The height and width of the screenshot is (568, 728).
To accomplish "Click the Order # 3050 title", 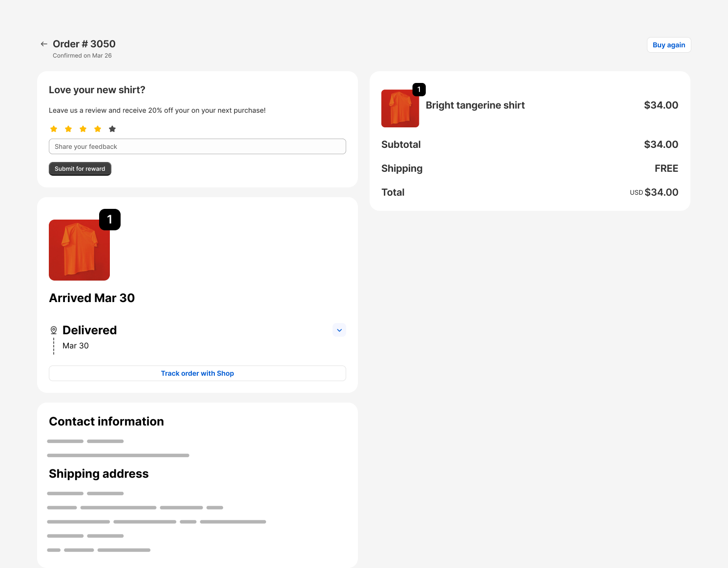I will click(84, 44).
